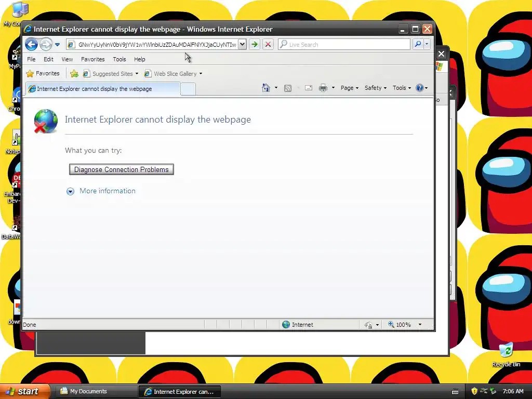Expand the Home button dropdown arrow

point(276,88)
